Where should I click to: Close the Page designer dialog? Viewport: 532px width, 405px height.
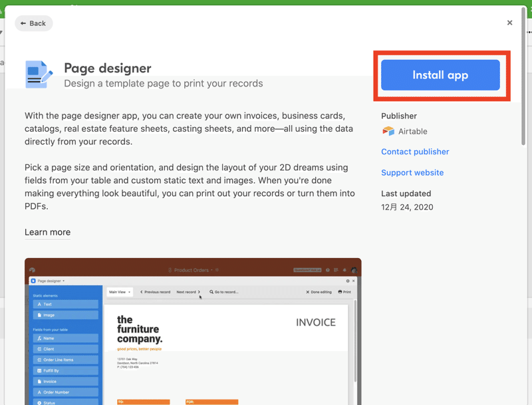coord(509,23)
